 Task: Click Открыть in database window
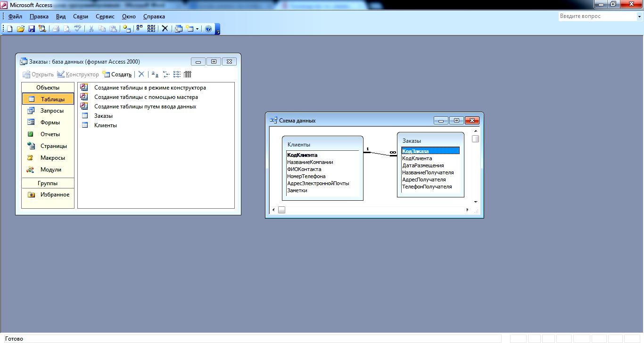(x=38, y=74)
